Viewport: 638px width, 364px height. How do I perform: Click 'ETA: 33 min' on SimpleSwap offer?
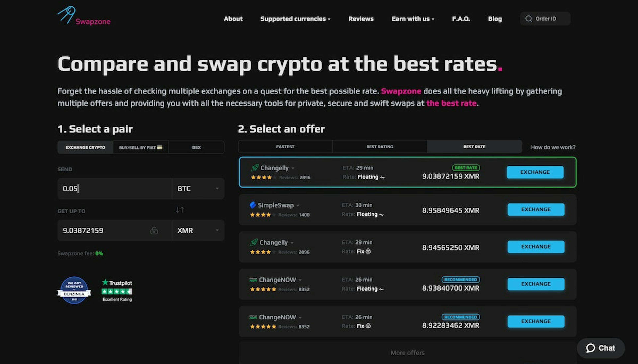click(357, 205)
